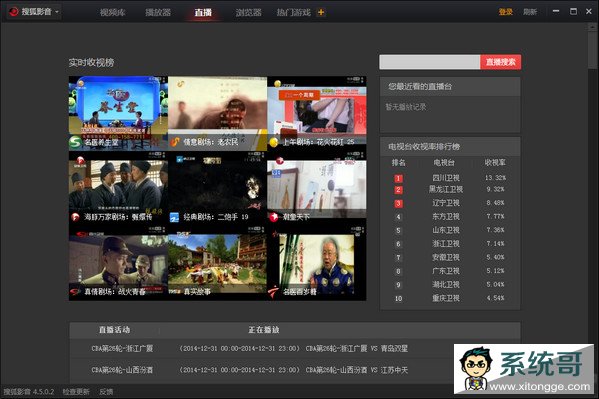This screenshot has width=599, height=399.
Task: Open the 真实故事 thumbnail
Action: pos(217,263)
